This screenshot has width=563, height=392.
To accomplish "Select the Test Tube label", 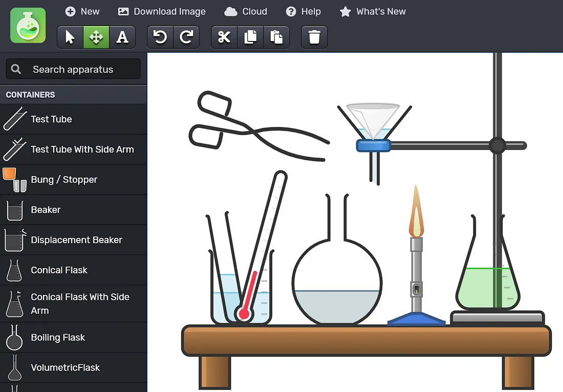I will tap(51, 119).
